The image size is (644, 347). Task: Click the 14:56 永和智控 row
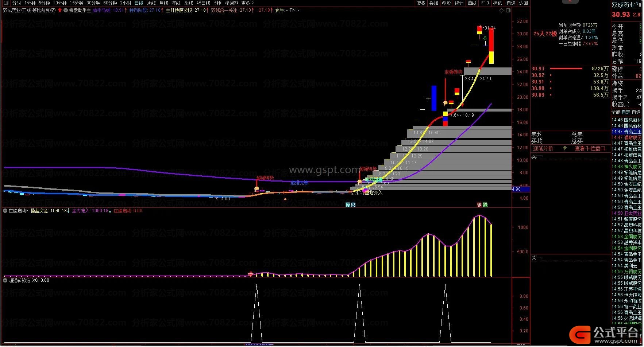(626, 301)
